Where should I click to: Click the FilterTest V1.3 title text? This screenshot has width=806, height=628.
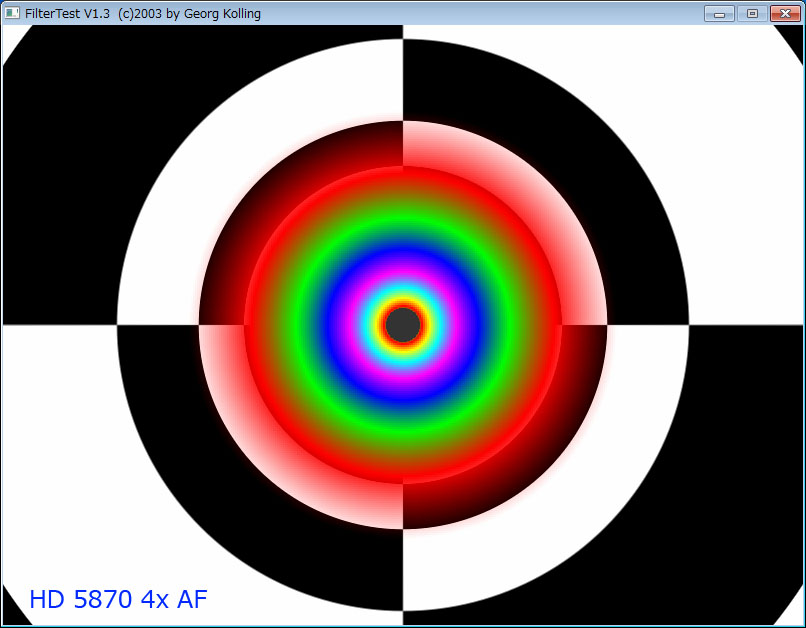(x=143, y=14)
